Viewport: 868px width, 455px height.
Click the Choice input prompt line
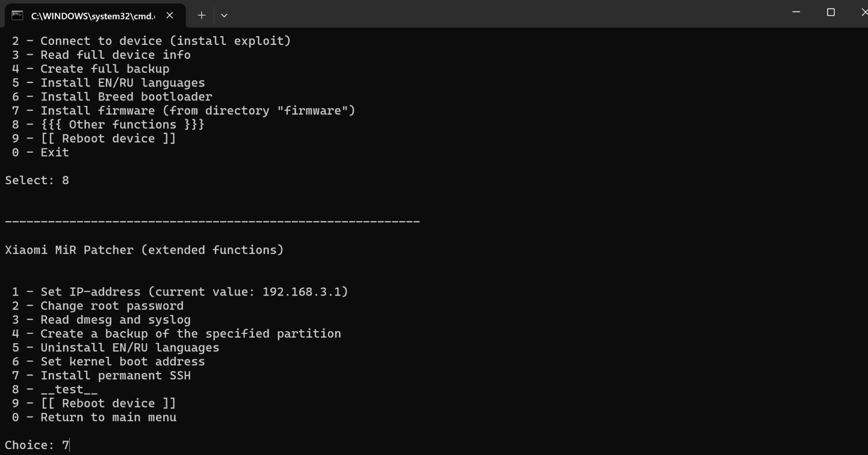click(37, 445)
